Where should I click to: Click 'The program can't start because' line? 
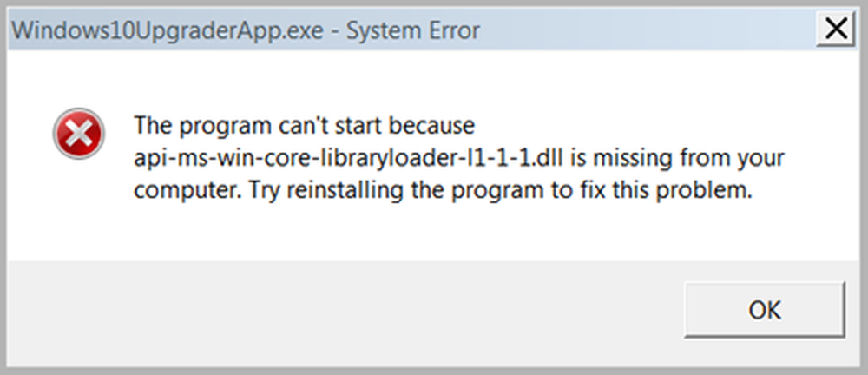pos(304,127)
